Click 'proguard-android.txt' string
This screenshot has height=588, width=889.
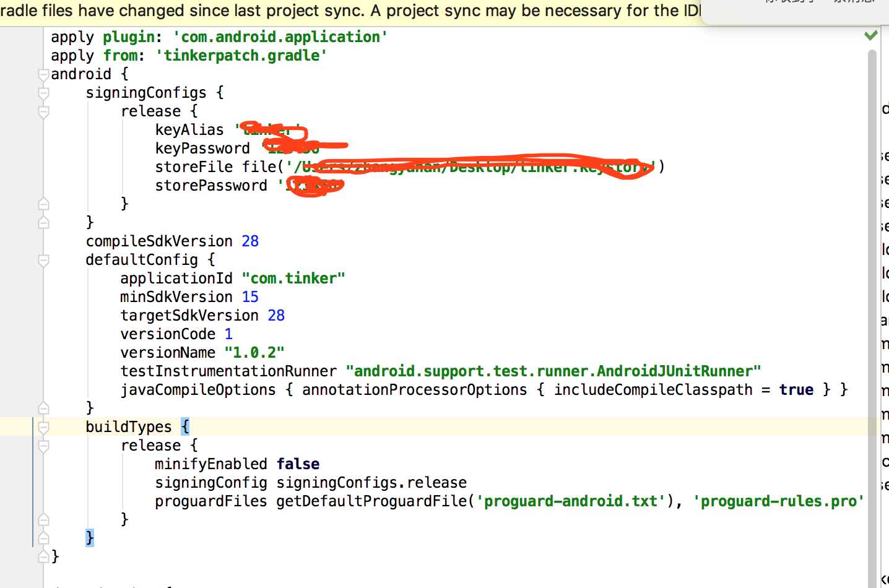(570, 501)
